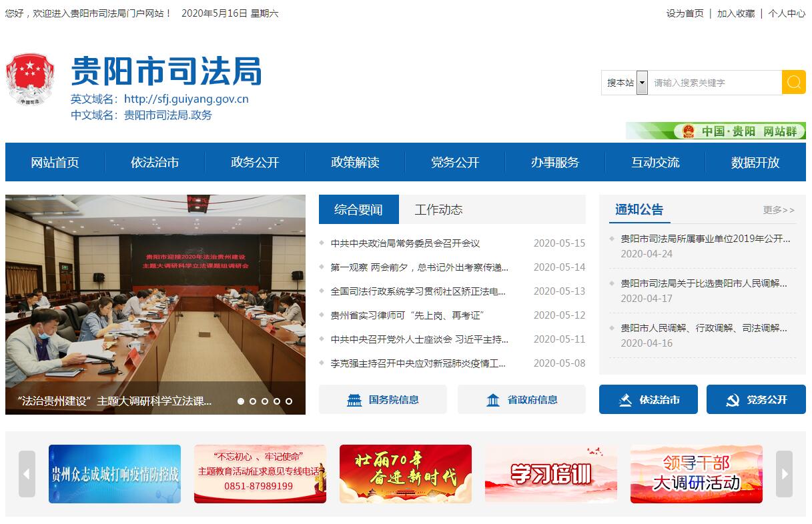Open 办事服务 in main navigation
The image size is (812, 524).
[555, 162]
